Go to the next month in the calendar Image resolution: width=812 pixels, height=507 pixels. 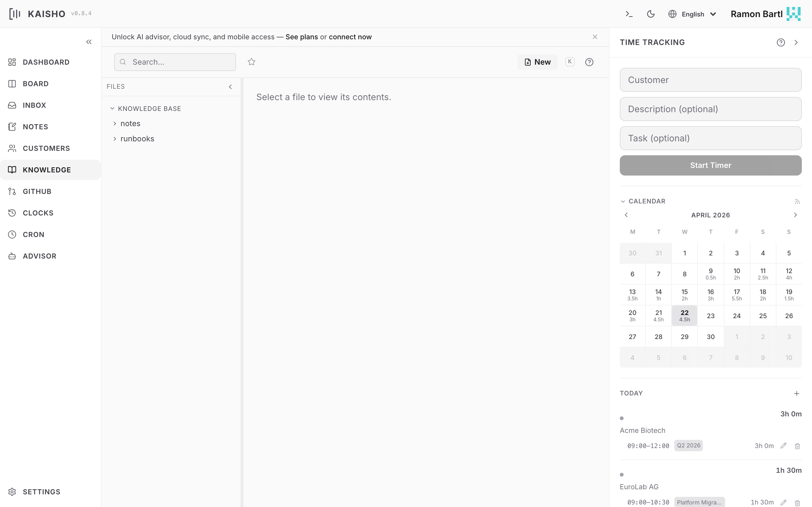795,215
